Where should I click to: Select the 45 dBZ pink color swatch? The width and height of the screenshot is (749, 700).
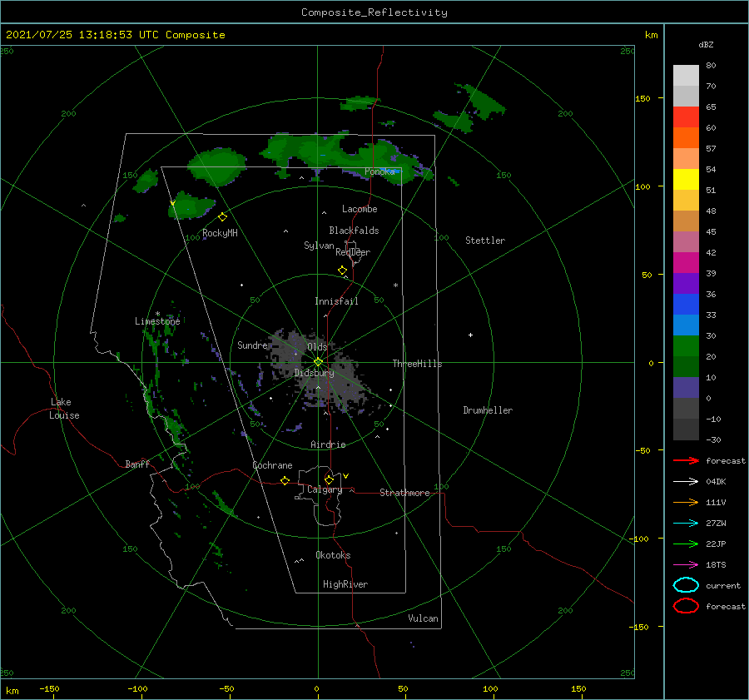pos(686,241)
